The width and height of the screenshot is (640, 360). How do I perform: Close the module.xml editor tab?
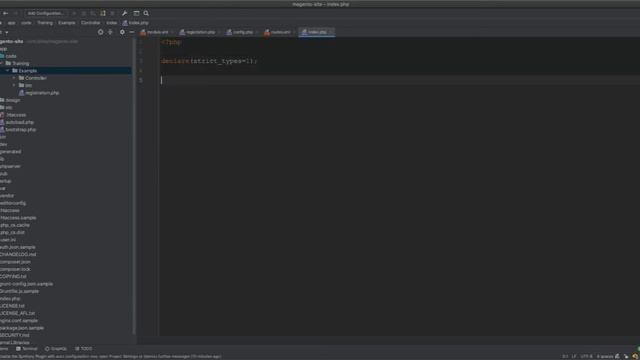[172, 32]
